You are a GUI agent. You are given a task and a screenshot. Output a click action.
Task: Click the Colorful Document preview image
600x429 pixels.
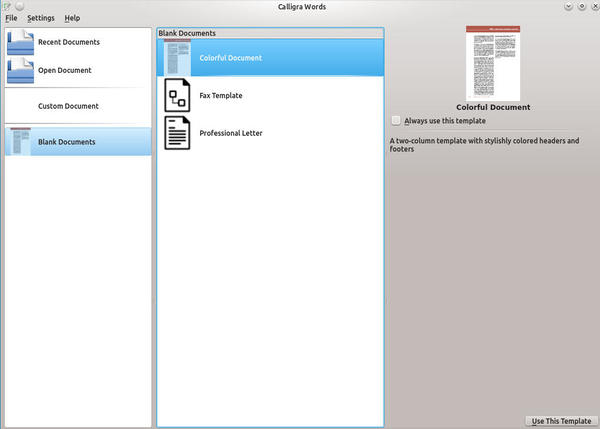point(493,63)
